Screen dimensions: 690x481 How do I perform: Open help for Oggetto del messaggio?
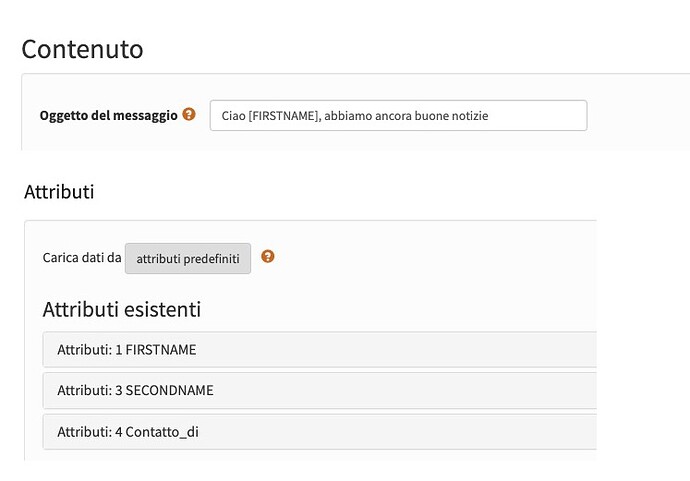(x=189, y=114)
